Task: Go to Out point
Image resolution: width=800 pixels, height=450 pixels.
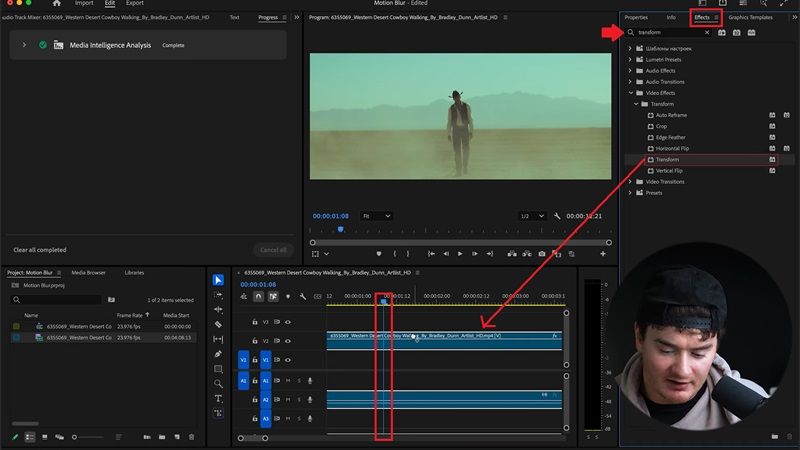Action: click(490, 254)
